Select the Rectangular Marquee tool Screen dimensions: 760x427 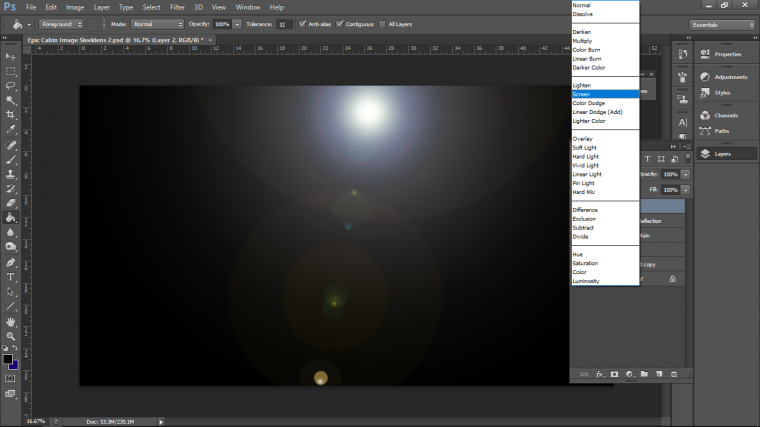pos(11,71)
